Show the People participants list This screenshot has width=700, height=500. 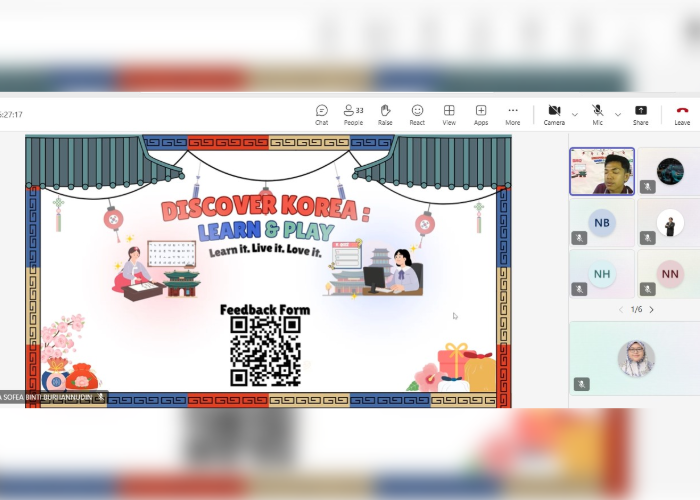point(353,114)
